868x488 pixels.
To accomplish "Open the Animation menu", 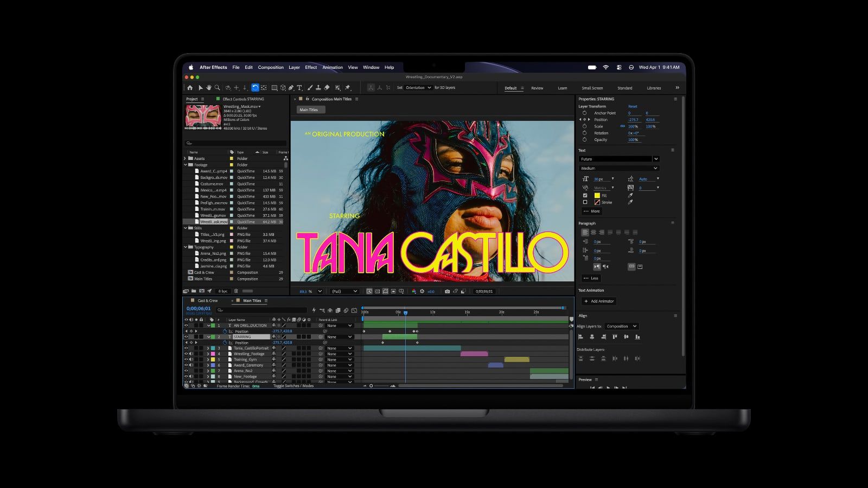I will click(x=333, y=67).
